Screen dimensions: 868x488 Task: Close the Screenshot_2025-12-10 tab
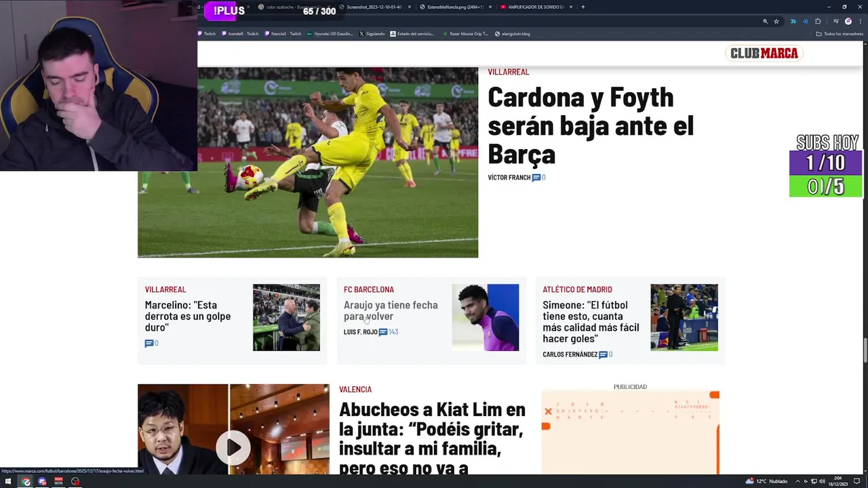(410, 7)
